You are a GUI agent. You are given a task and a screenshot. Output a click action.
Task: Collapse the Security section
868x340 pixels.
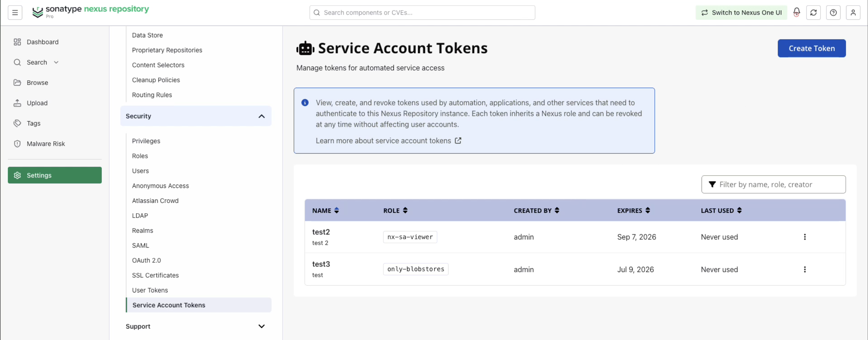tap(196, 116)
